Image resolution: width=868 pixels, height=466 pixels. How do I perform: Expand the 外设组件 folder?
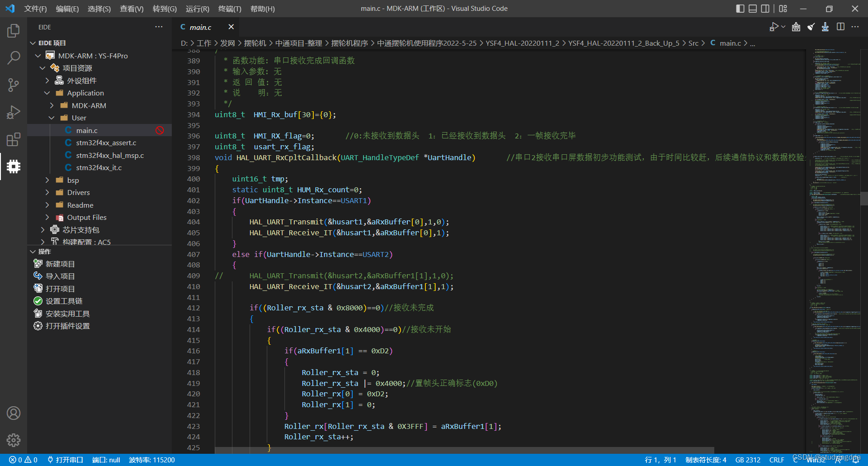[47, 81]
